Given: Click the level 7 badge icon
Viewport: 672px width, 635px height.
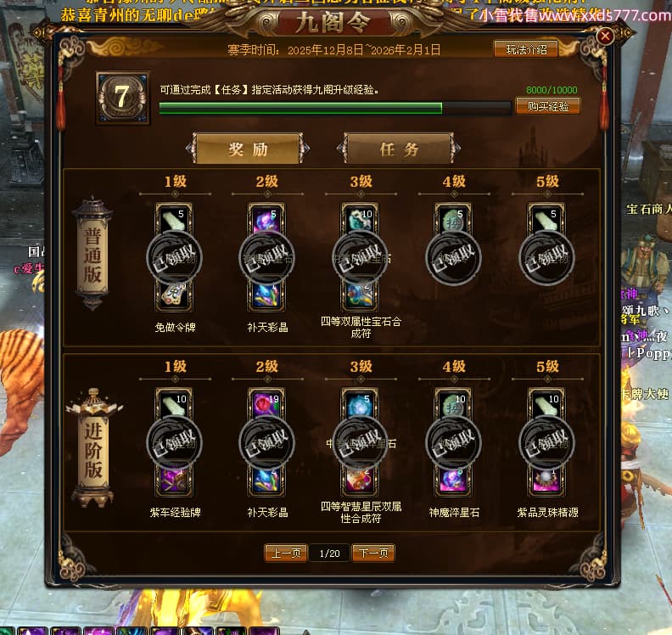Looking at the screenshot, I should (122, 98).
